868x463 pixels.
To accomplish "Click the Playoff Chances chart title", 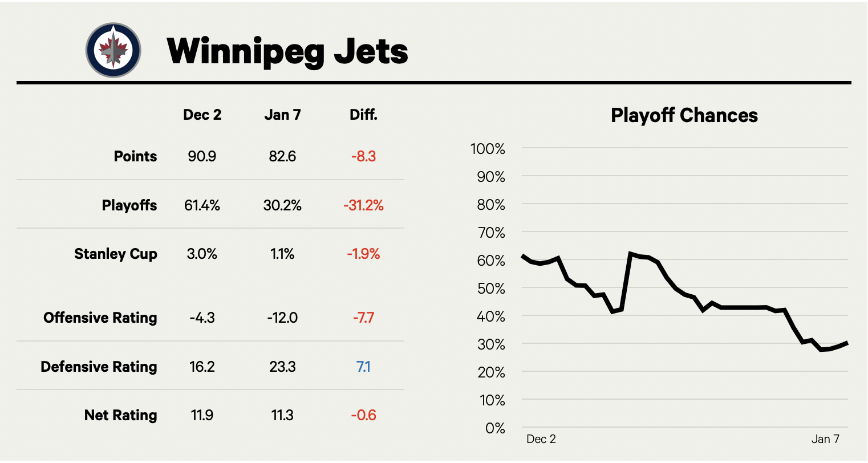I will point(684,115).
